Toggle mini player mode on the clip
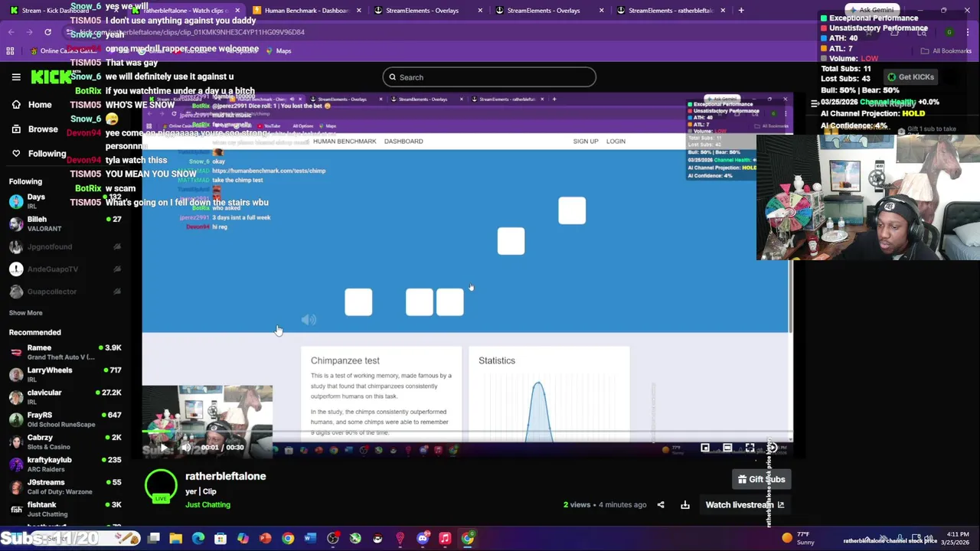 pyautogui.click(x=705, y=448)
